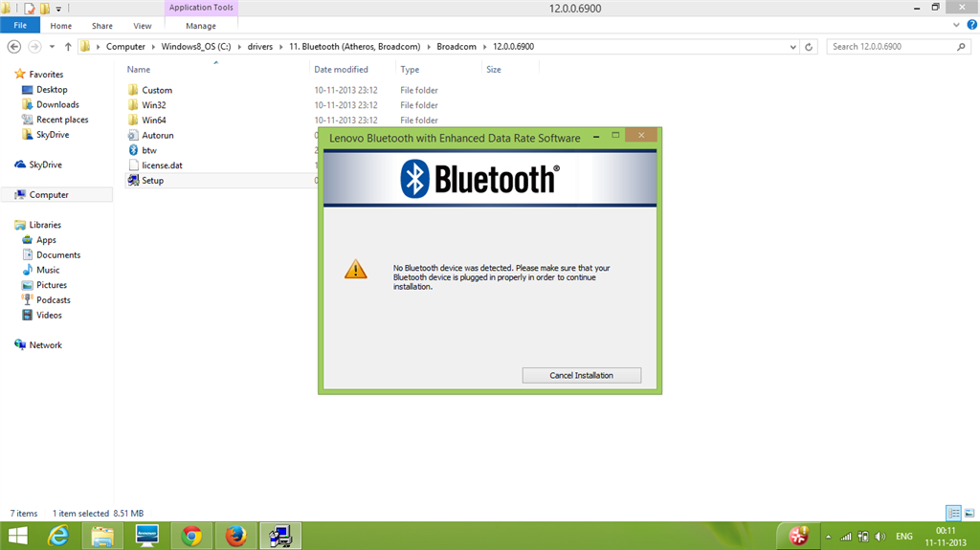
Task: Select the Autorun file
Action: (158, 135)
